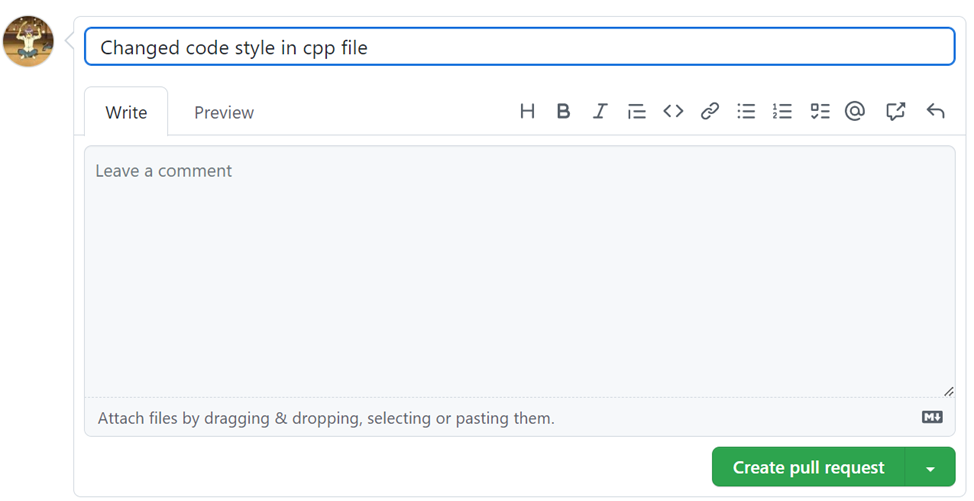Switch to the Preview tab
This screenshot has height=501, width=974.
pos(224,112)
